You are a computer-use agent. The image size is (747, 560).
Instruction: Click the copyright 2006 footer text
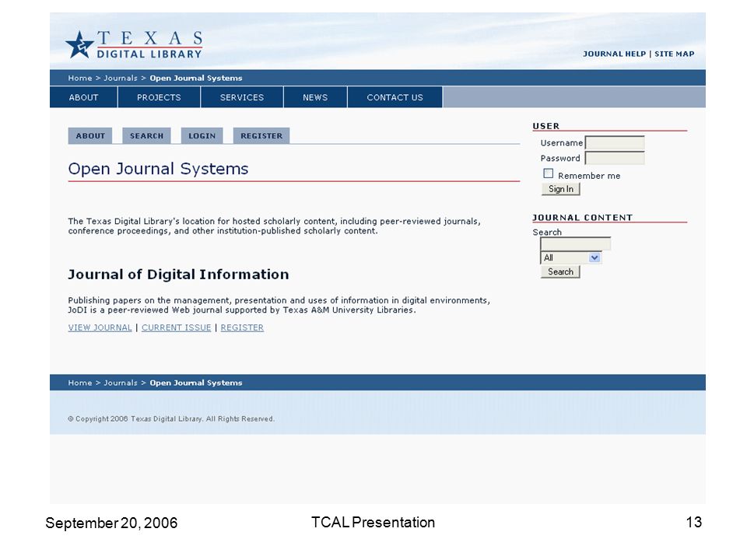pyautogui.click(x=171, y=419)
